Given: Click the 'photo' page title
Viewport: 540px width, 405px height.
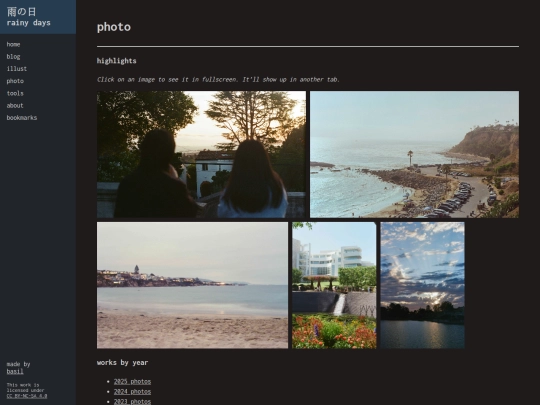Looking at the screenshot, I should tap(114, 27).
